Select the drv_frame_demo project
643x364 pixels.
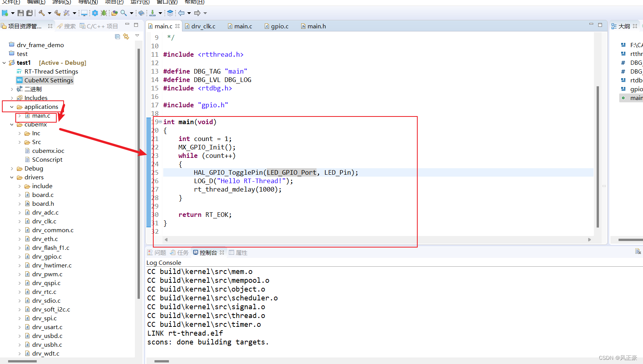pos(36,45)
